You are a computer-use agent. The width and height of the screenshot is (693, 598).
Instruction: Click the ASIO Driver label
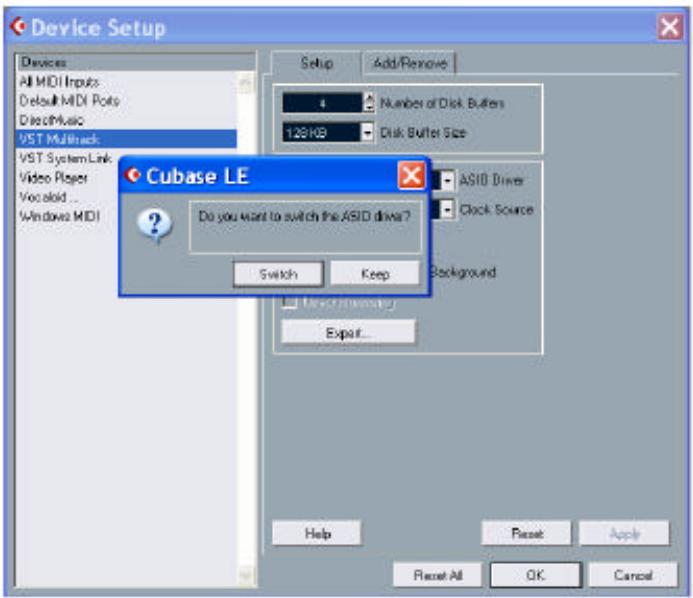[491, 180]
